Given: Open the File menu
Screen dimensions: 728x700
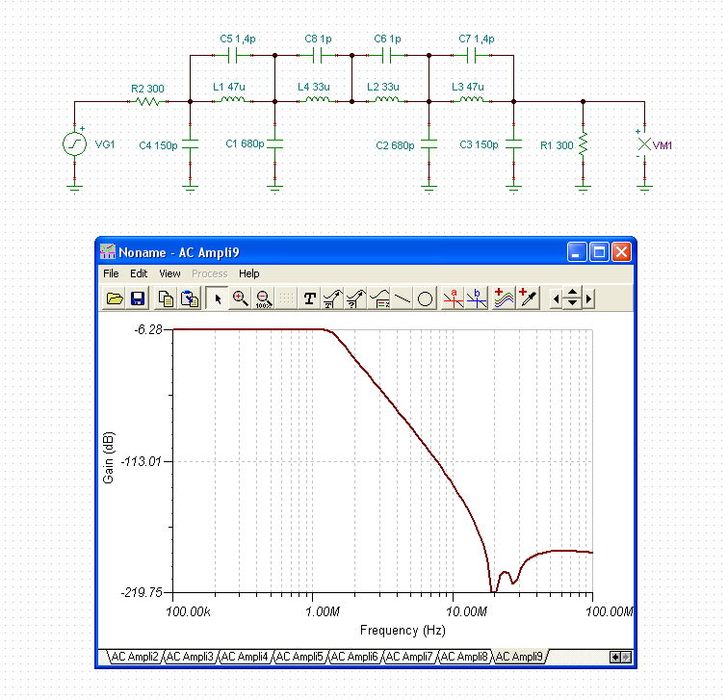Looking at the screenshot, I should [111, 273].
